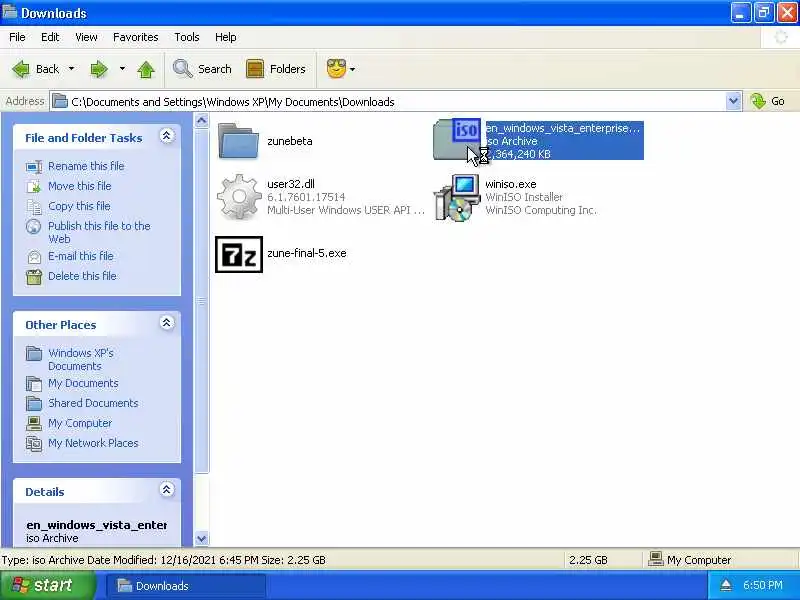This screenshot has height=600, width=800.
Task: Open My Network Places
Action: pyautogui.click(x=93, y=443)
